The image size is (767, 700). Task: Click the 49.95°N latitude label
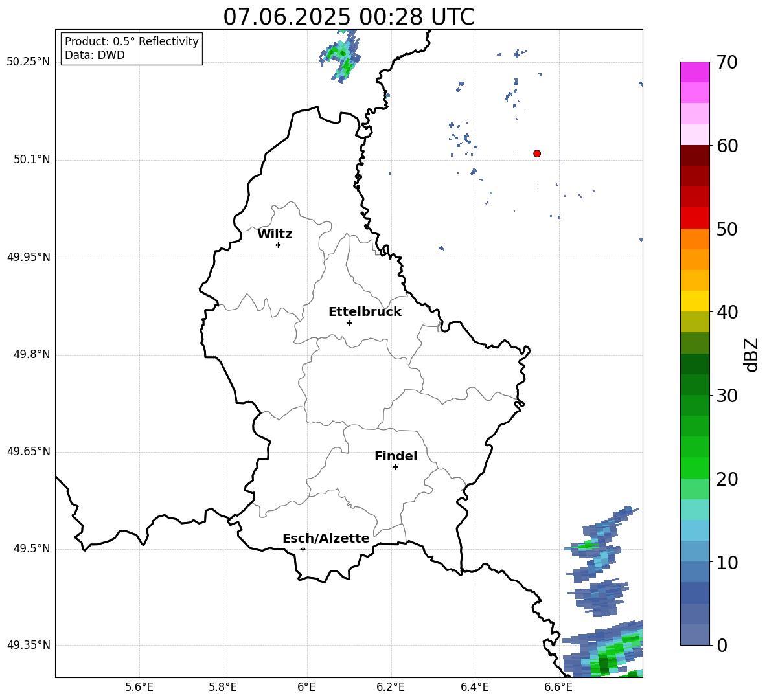click(x=29, y=257)
